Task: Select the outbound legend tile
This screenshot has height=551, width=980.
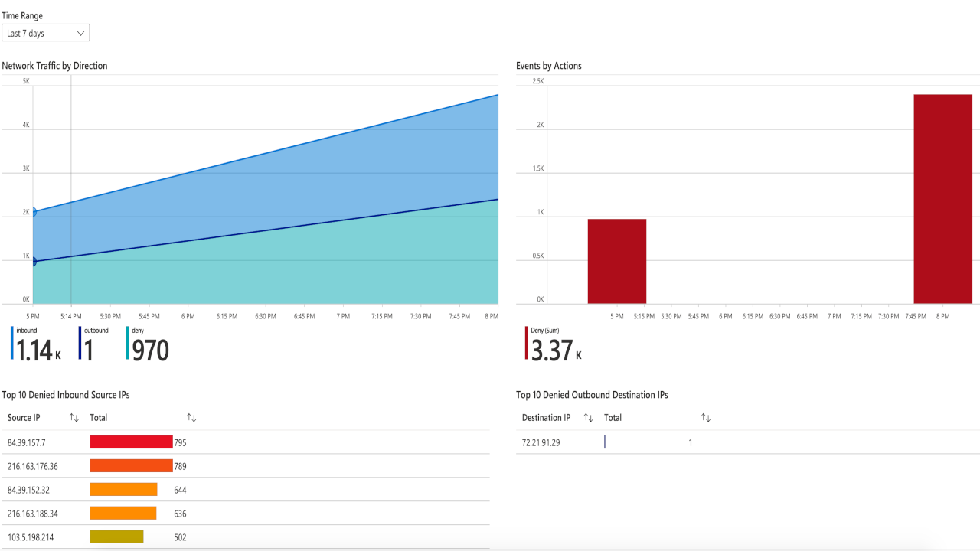Action: [x=93, y=344]
